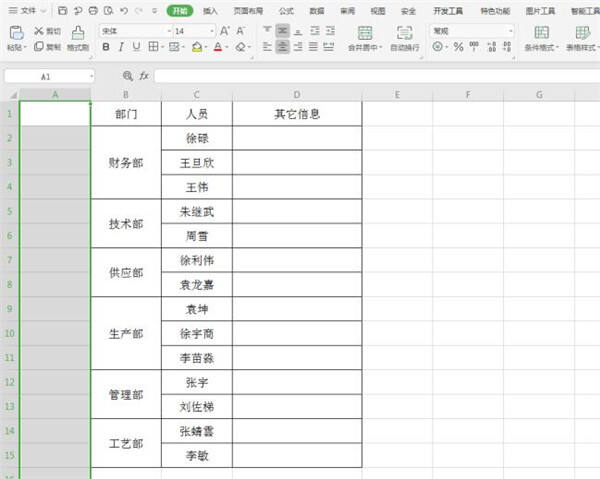Select the 开始 ribbon tab

click(x=180, y=11)
